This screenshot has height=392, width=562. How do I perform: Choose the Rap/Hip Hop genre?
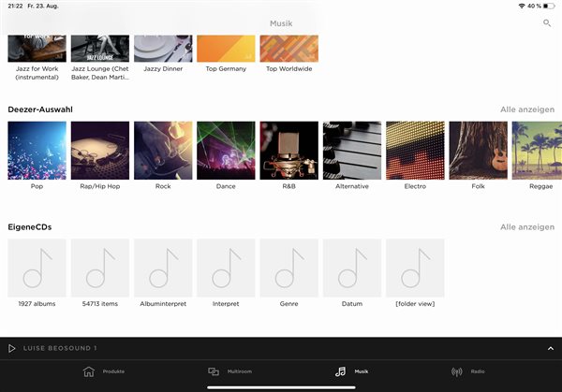tap(99, 151)
